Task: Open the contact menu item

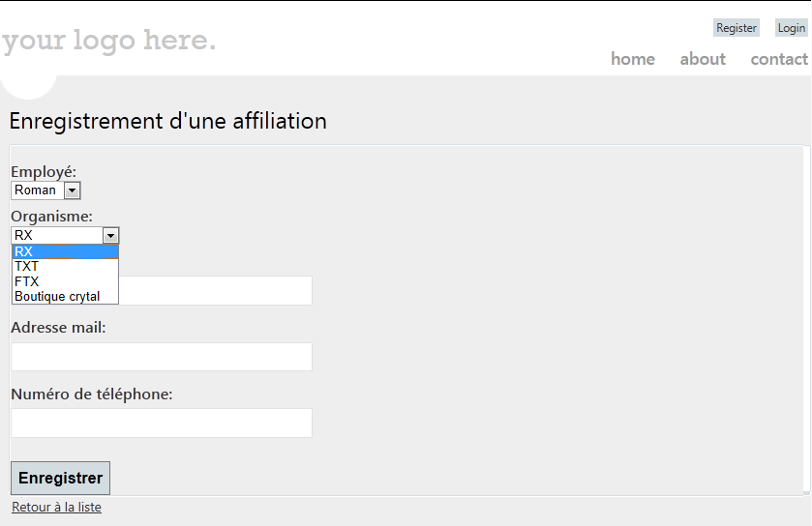Action: pyautogui.click(x=778, y=59)
